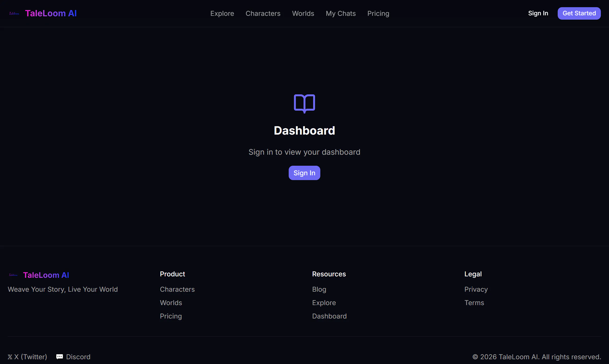Follow the X (Twitter) text link
Image resolution: width=609 pixels, height=364 pixels.
(30, 357)
